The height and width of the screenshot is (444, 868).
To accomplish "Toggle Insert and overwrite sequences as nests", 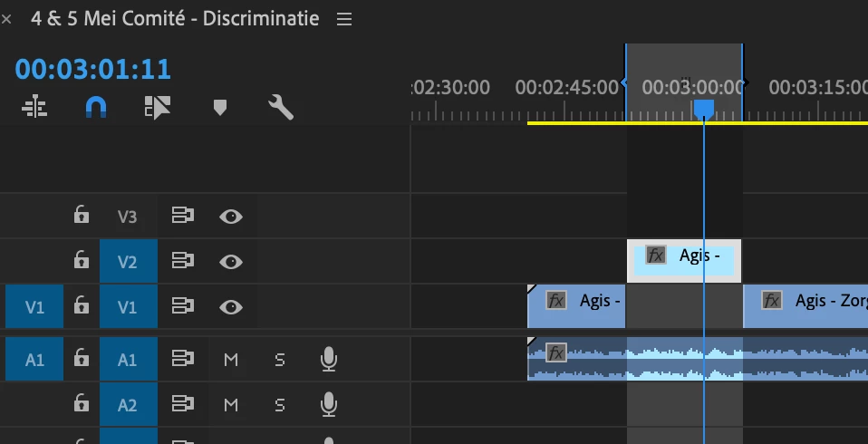I will tap(34, 106).
